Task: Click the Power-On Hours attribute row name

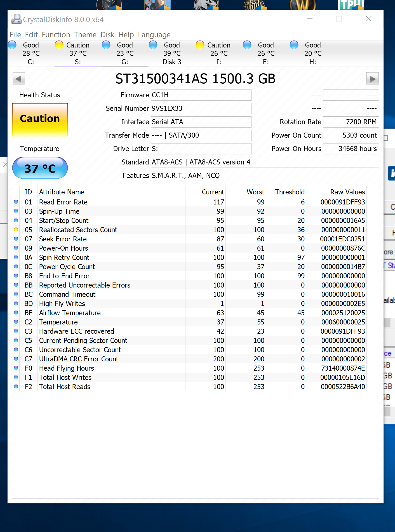Action: 64,248
